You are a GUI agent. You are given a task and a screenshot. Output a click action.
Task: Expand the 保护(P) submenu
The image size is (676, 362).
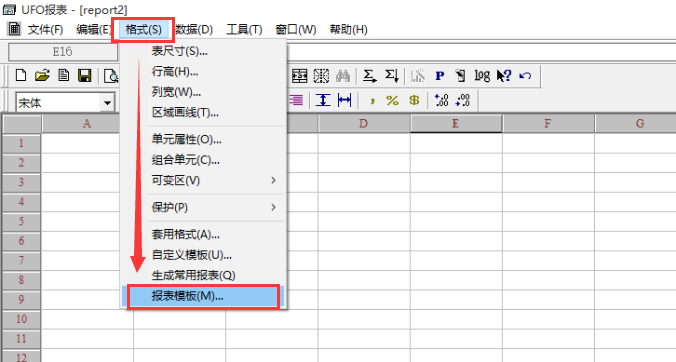click(214, 207)
